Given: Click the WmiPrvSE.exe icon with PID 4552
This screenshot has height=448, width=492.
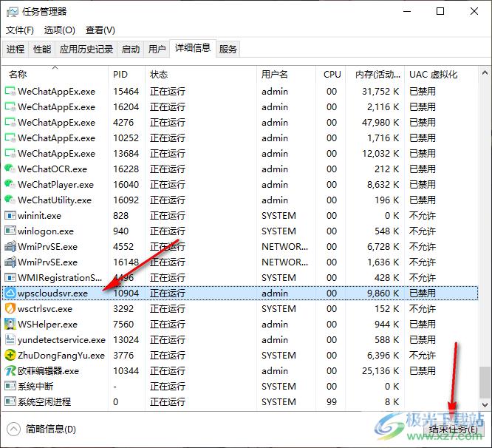Looking at the screenshot, I should [10, 247].
